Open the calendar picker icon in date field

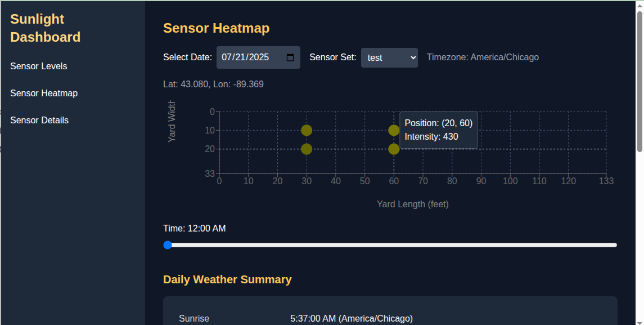pos(290,57)
